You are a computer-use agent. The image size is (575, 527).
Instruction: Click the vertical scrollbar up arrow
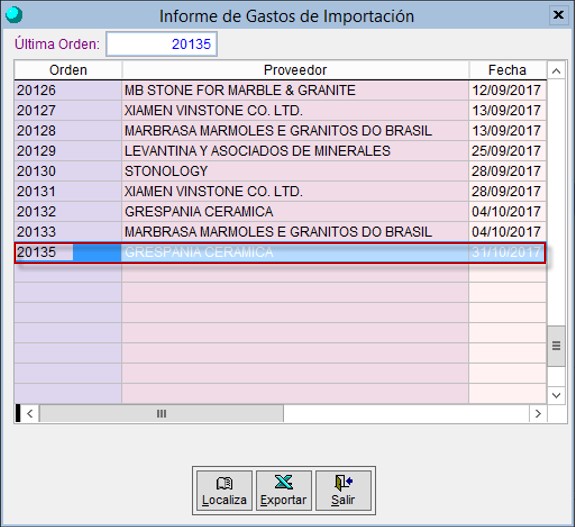pos(556,70)
